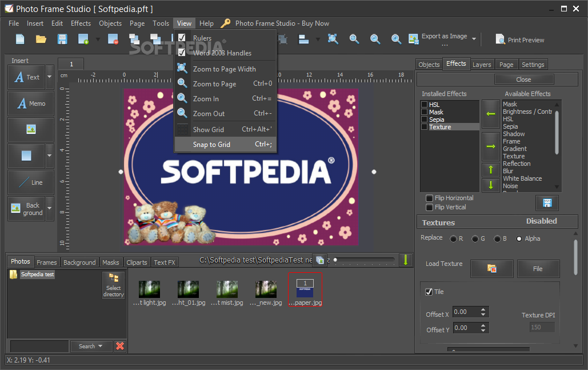Image resolution: width=588 pixels, height=370 pixels.
Task: Click the open folder toolbar icon
Action: pyautogui.click(x=41, y=39)
